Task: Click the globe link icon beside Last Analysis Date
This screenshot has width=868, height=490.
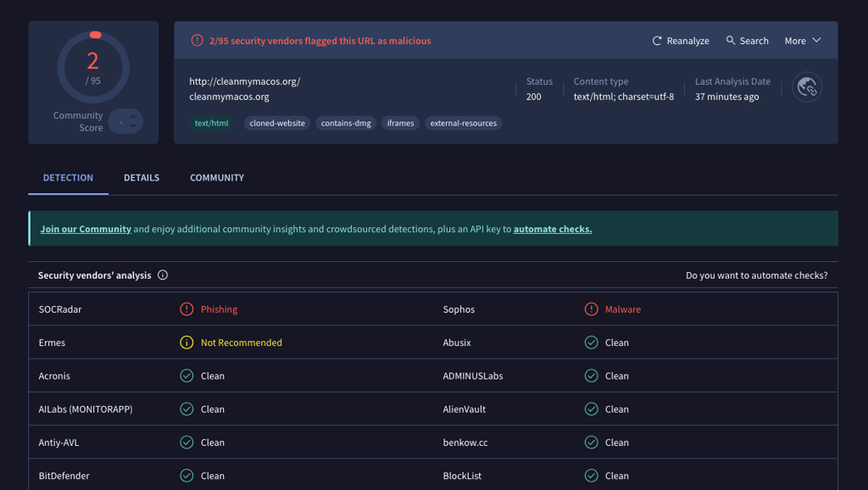Action: click(807, 87)
